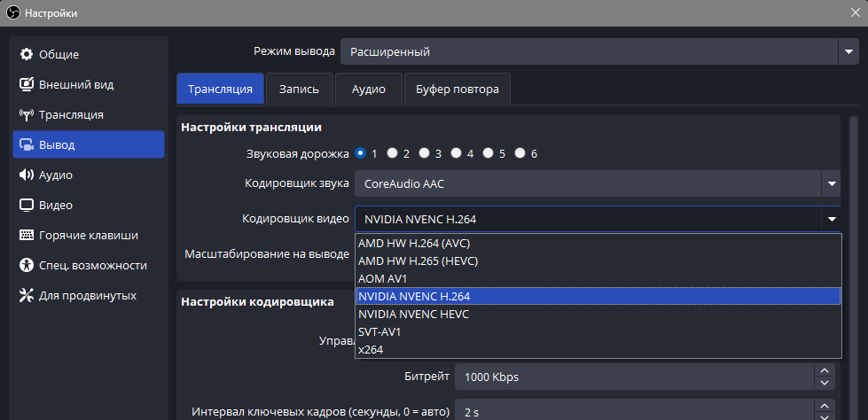Image resolution: width=868 pixels, height=420 pixels.
Task: Click the Видео monitor icon
Action: click(27, 206)
